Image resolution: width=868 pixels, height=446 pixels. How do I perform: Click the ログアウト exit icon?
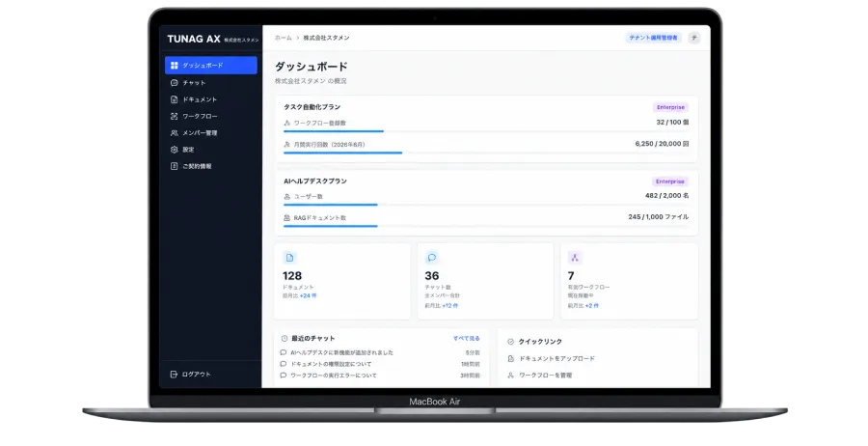pyautogui.click(x=174, y=375)
